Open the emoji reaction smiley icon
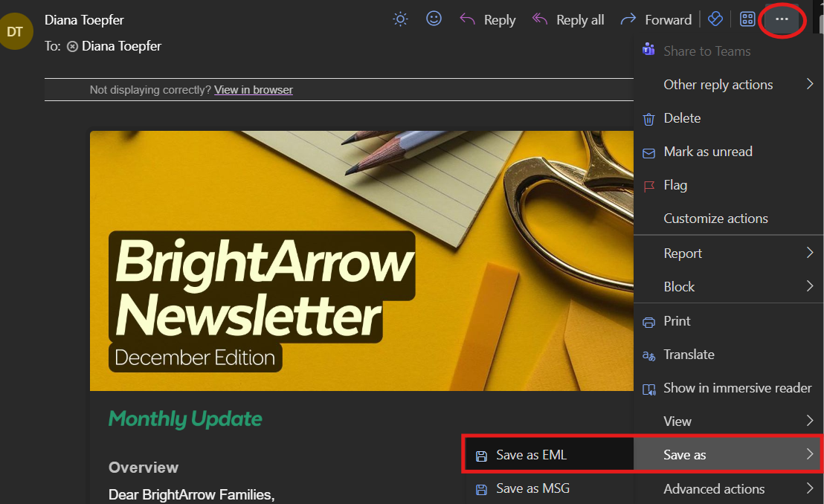The image size is (824, 504). (x=434, y=19)
